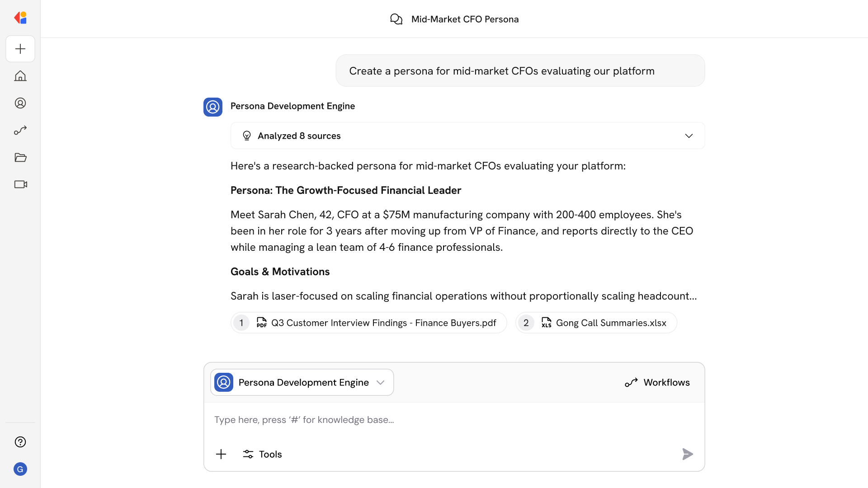Open the video camera icon in sidebar

point(20,184)
